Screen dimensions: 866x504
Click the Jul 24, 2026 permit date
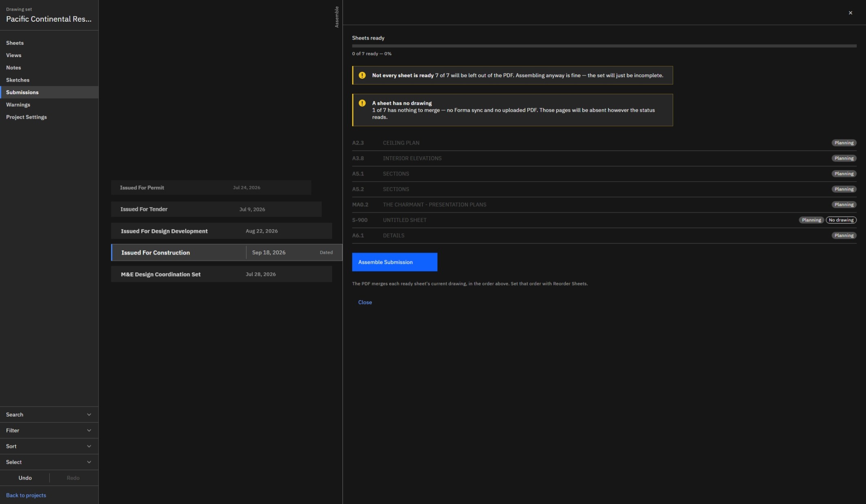[247, 188]
